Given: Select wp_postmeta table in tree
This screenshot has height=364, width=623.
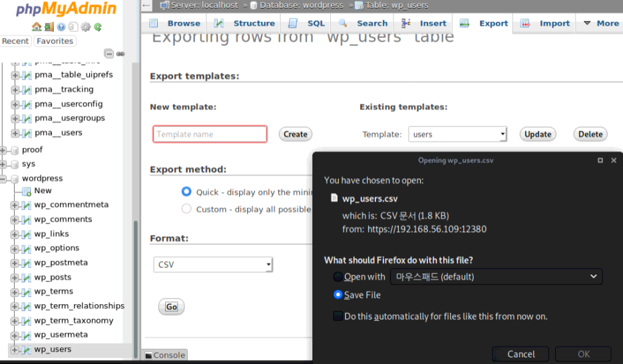Looking at the screenshot, I should point(61,263).
